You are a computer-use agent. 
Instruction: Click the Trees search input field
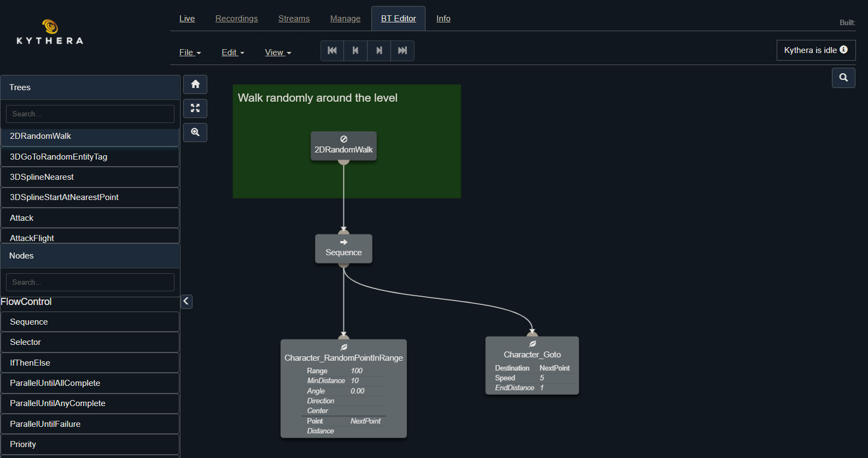tap(90, 114)
